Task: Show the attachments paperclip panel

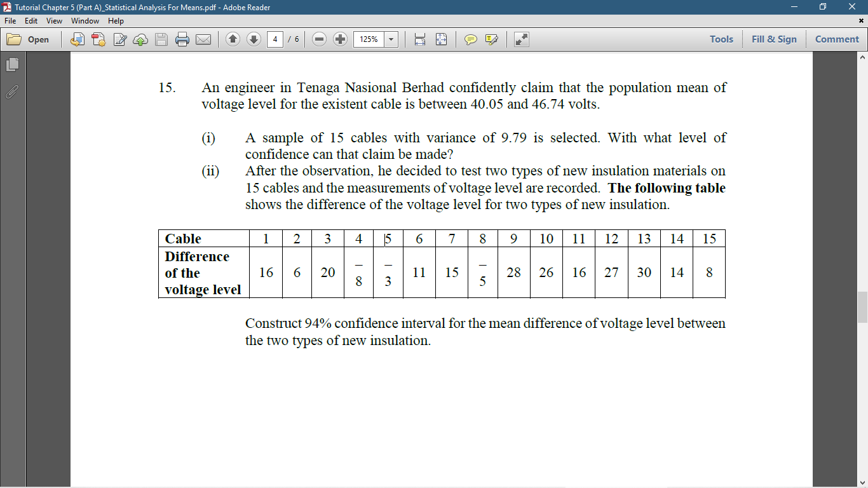Action: pyautogui.click(x=12, y=92)
